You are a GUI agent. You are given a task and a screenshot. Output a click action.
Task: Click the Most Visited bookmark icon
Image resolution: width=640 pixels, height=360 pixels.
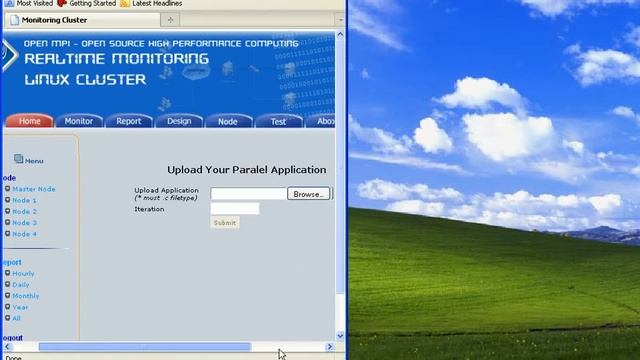point(9,3)
